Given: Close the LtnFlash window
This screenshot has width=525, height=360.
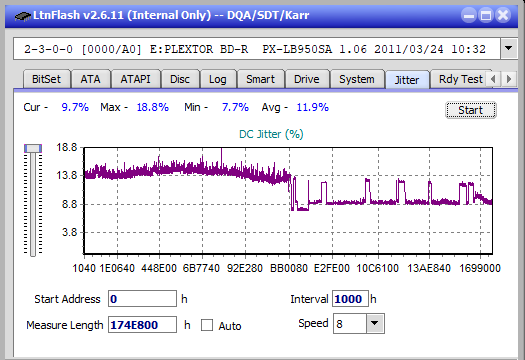Looking at the screenshot, I should (x=503, y=15).
